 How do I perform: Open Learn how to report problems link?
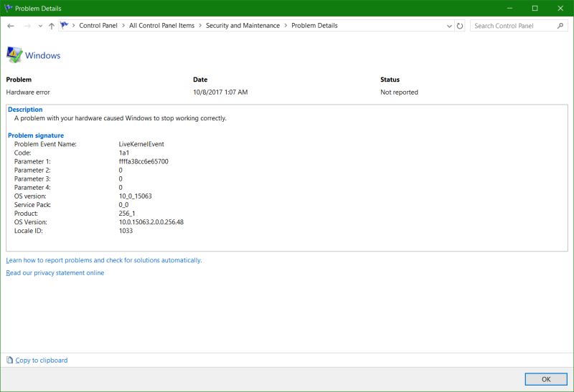(x=104, y=260)
